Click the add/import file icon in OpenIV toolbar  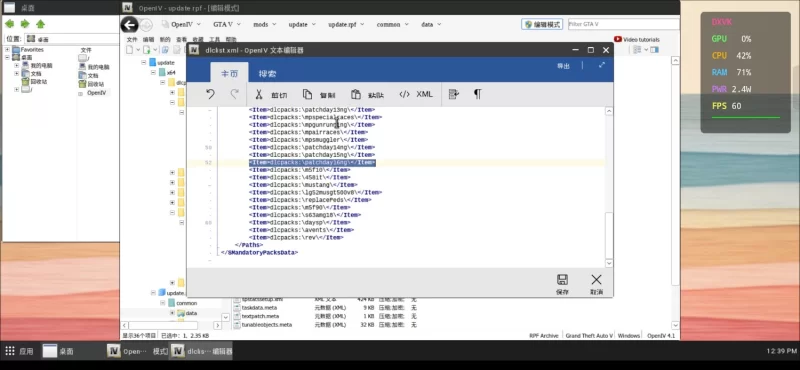point(147,50)
